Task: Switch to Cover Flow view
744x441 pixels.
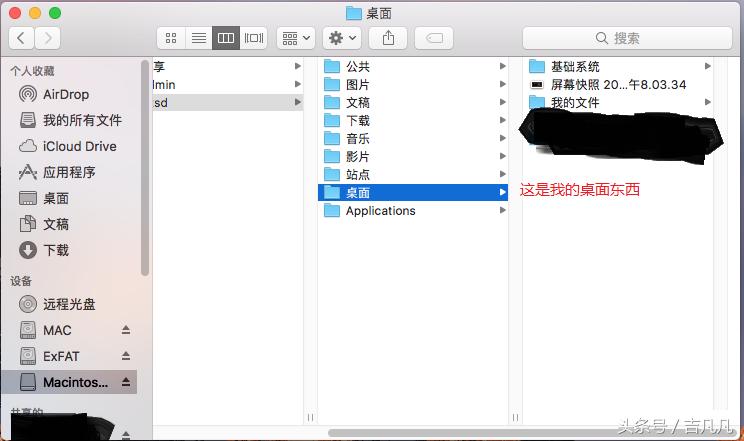Action: (x=253, y=38)
